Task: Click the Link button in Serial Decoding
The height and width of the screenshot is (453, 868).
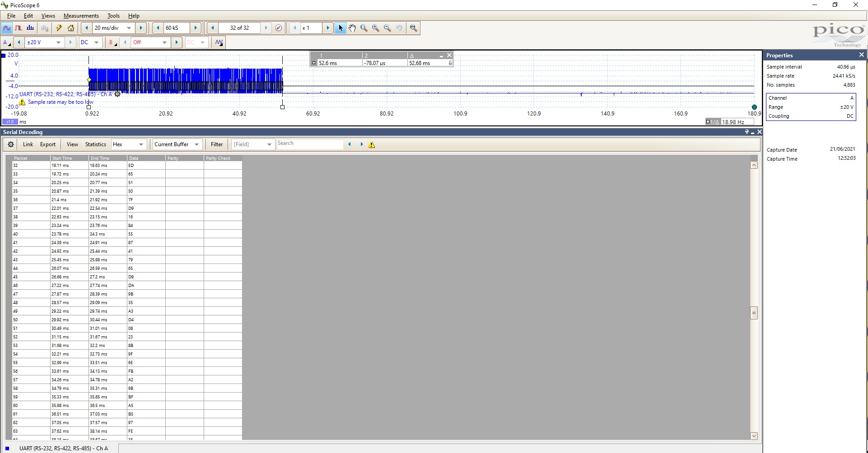Action: click(28, 144)
